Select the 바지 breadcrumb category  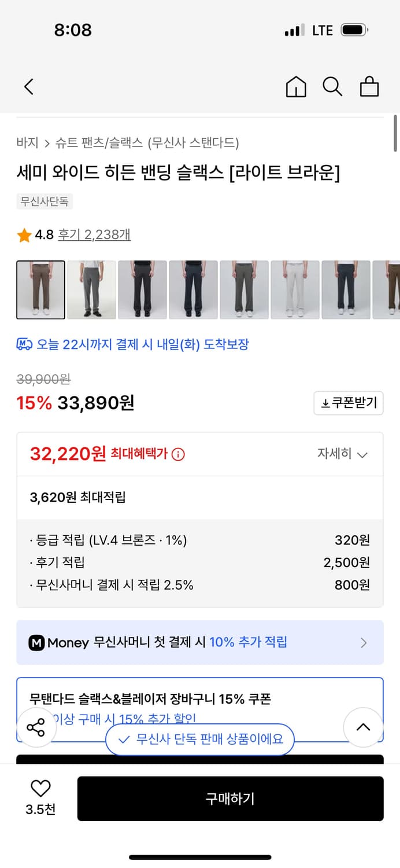[x=26, y=142]
